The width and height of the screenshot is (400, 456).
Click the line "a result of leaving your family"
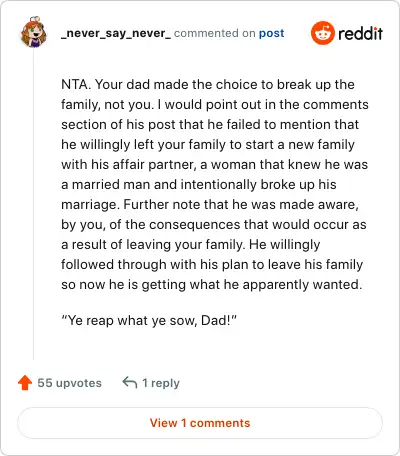(191, 244)
